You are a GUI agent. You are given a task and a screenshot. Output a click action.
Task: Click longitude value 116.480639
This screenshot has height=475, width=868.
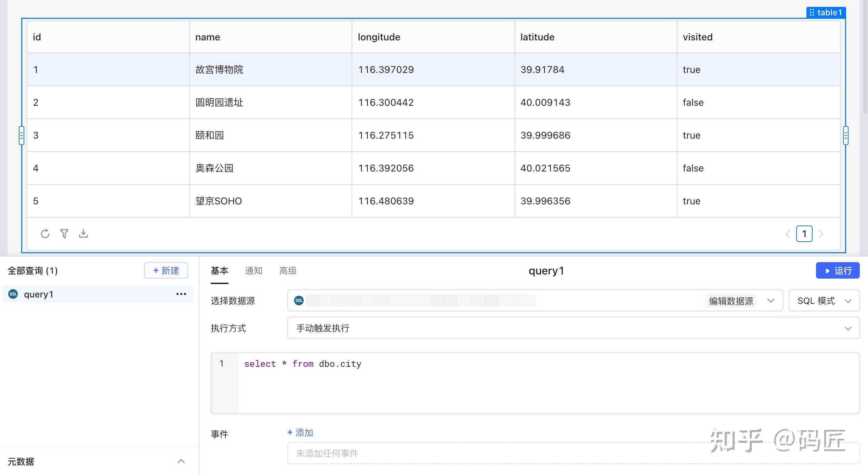click(386, 201)
